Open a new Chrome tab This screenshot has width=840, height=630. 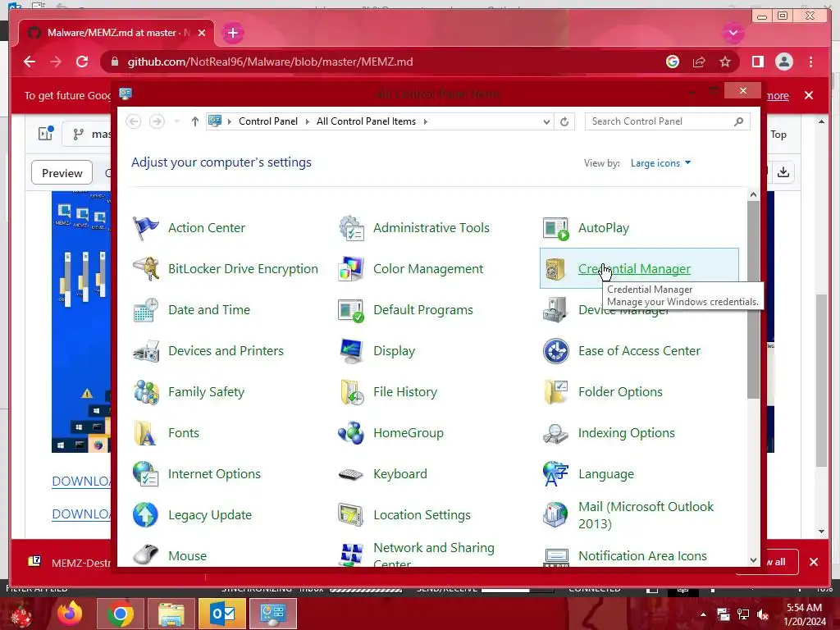tap(232, 33)
